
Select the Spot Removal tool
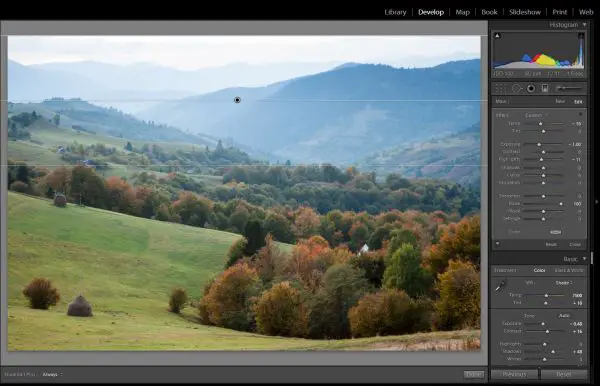[x=516, y=89]
